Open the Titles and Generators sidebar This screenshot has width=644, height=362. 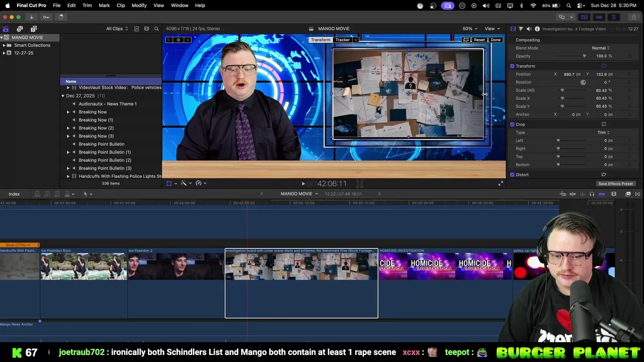(x=34, y=29)
